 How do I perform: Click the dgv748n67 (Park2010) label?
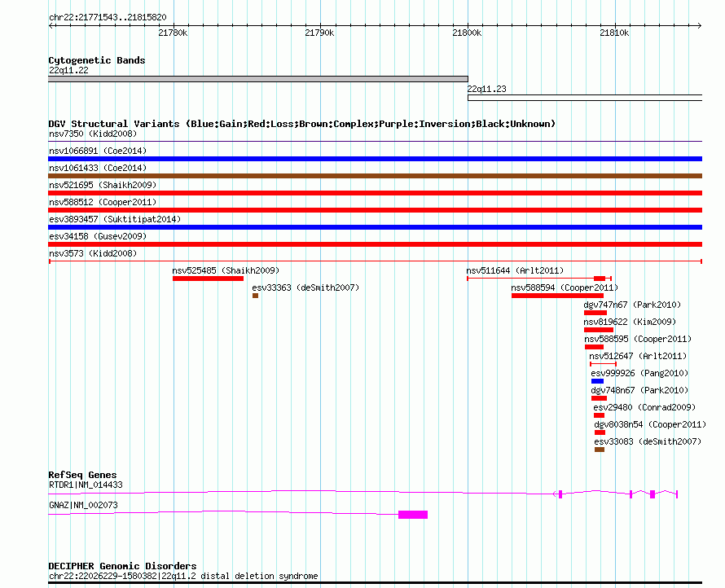pos(639,391)
